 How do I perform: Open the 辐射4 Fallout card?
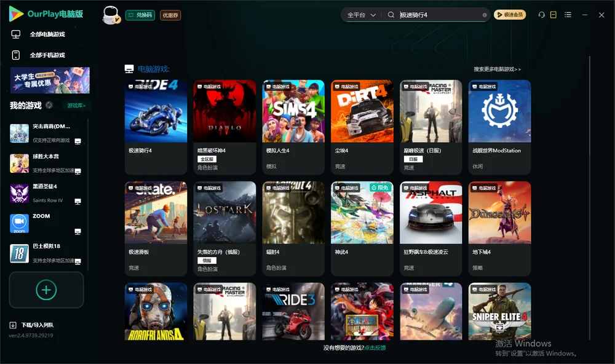293,229
